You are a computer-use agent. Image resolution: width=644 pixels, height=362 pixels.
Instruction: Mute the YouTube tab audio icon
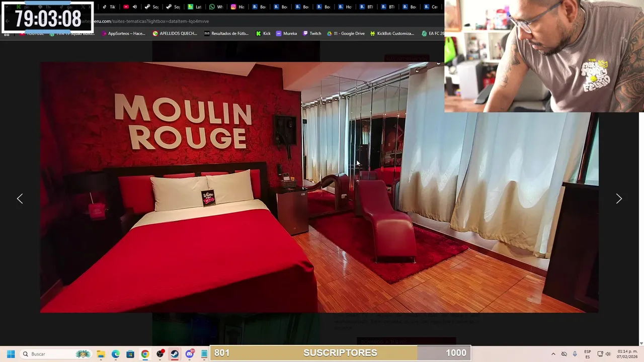pos(135,7)
